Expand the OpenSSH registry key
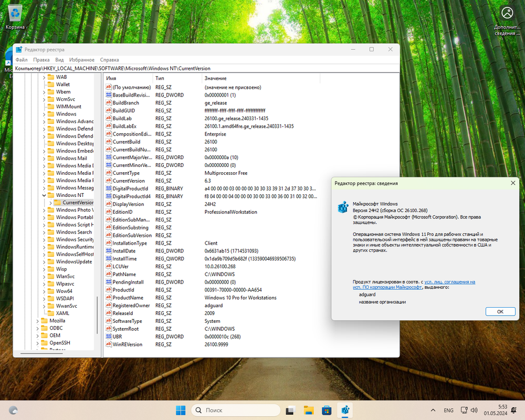Screen dimensions: 525x420 [x=37, y=343]
